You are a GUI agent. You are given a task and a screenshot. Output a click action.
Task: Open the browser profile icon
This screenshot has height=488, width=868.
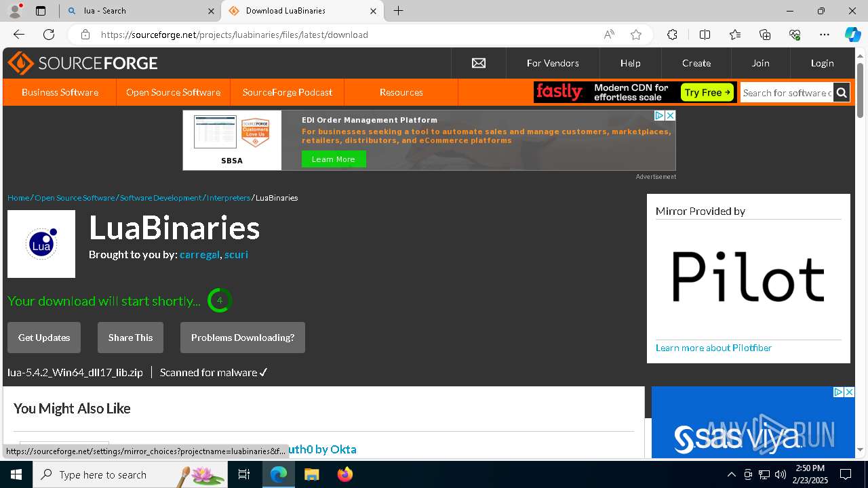(15, 11)
